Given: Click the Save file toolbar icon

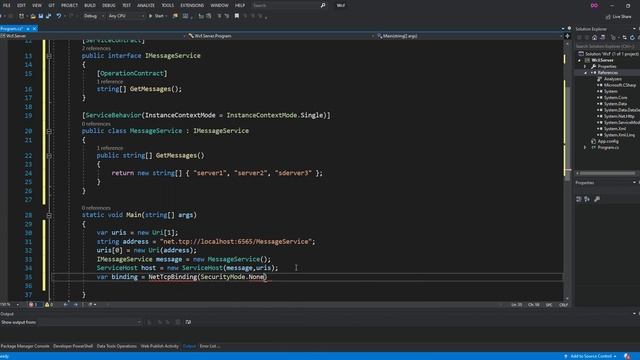Looking at the screenshot, I should click(x=41, y=16).
